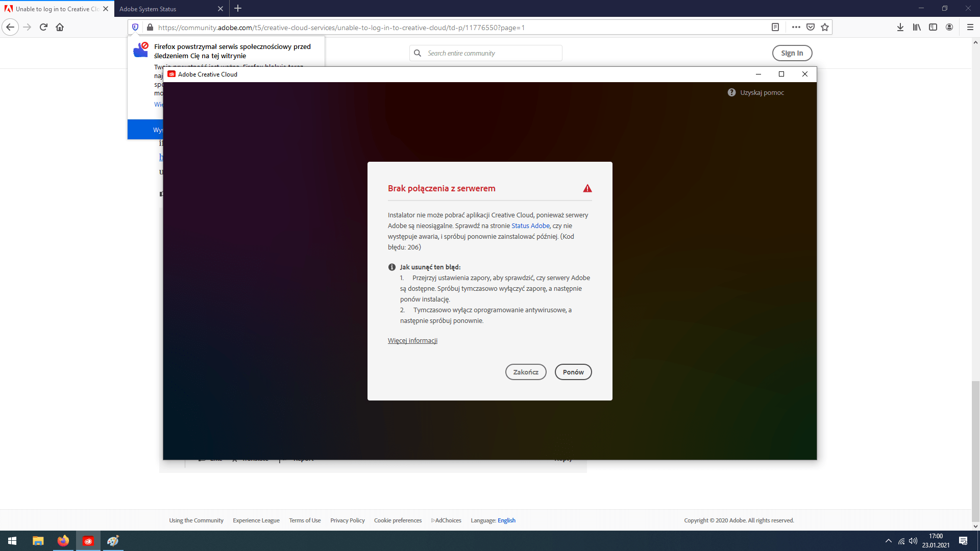This screenshot has width=980, height=551.
Task: Open the Firefox library icon
Action: [x=917, y=28]
